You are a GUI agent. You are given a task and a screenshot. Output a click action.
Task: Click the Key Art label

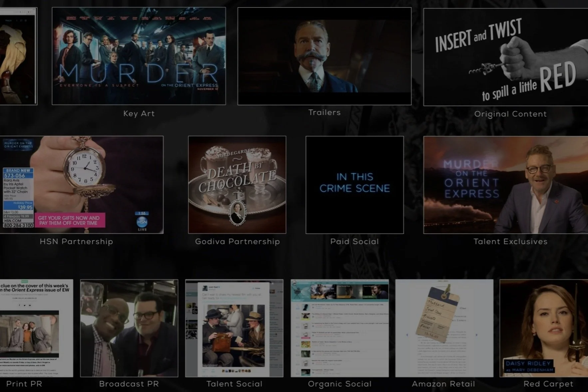pos(139,113)
